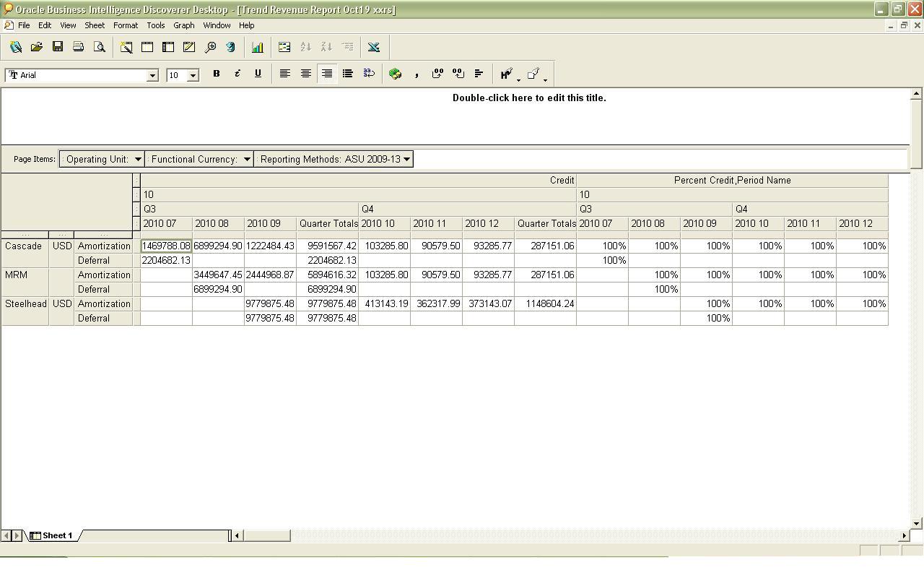Click the horizontal scrollbar left arrow
The image size is (924, 578).
[x=237, y=535]
